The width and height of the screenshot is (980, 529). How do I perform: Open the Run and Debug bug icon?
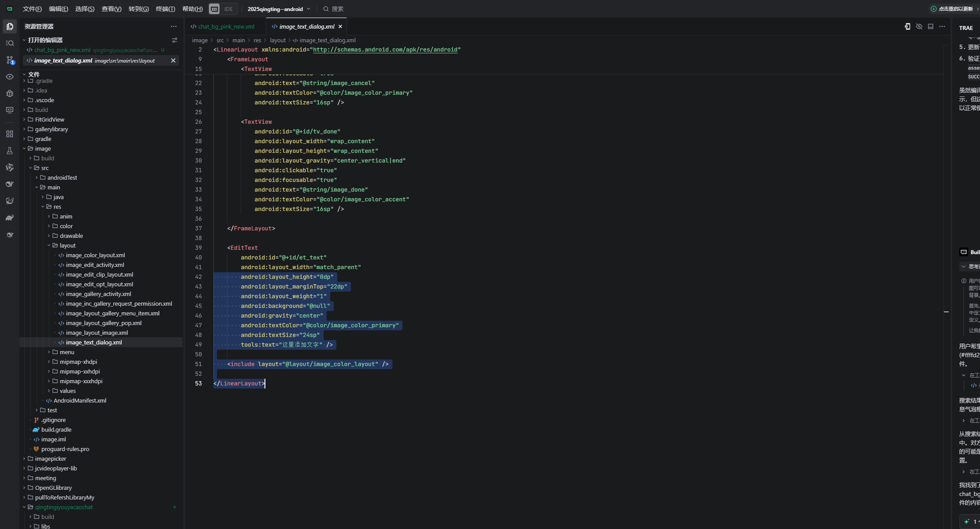tap(10, 93)
